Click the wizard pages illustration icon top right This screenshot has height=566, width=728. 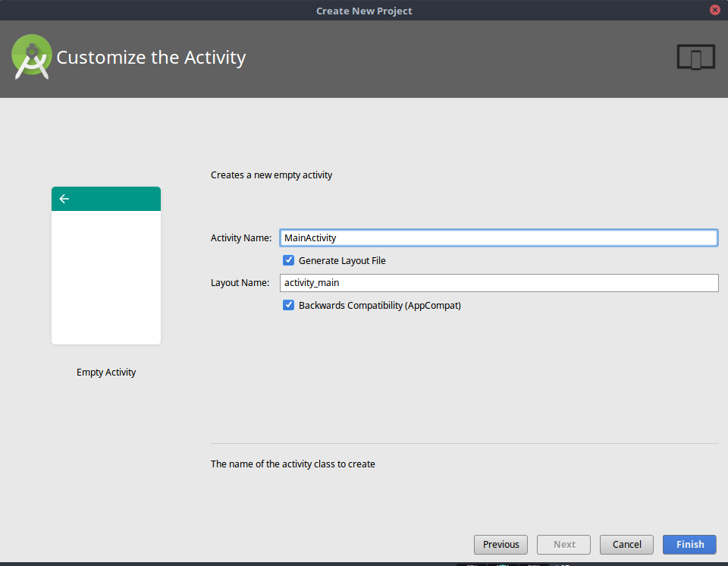point(695,57)
